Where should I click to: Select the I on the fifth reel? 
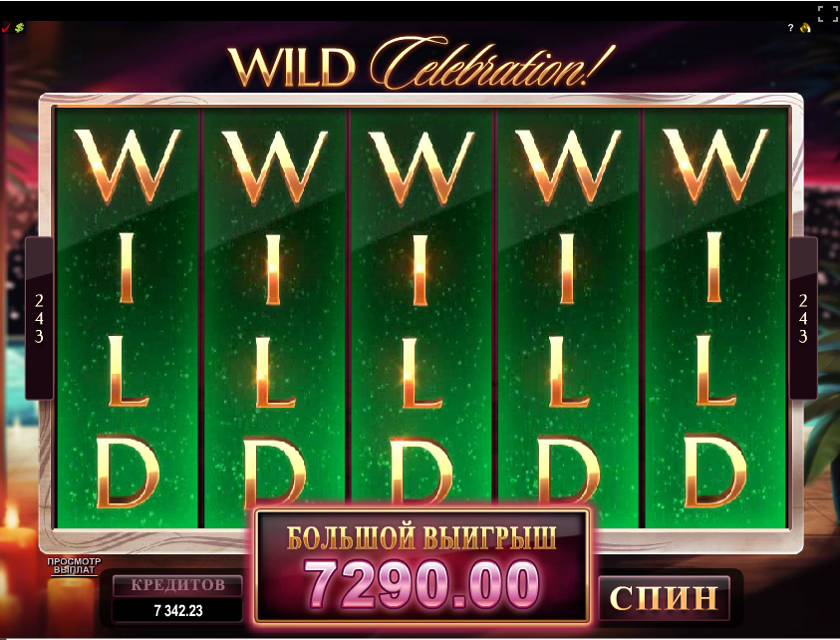714,267
